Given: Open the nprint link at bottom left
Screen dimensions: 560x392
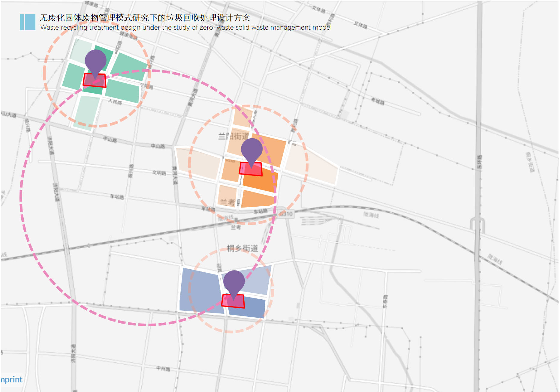Looking at the screenshot, I should click(x=11, y=379).
